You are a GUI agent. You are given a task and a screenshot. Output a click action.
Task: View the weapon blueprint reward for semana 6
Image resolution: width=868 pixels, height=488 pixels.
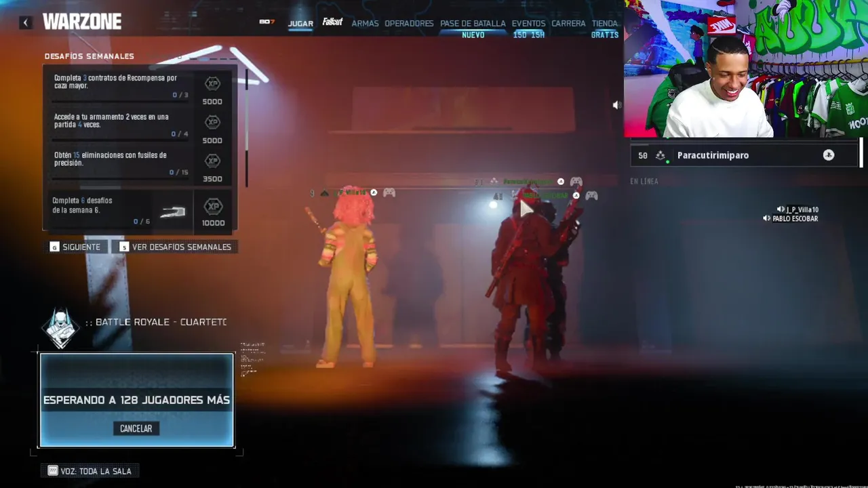pos(172,212)
